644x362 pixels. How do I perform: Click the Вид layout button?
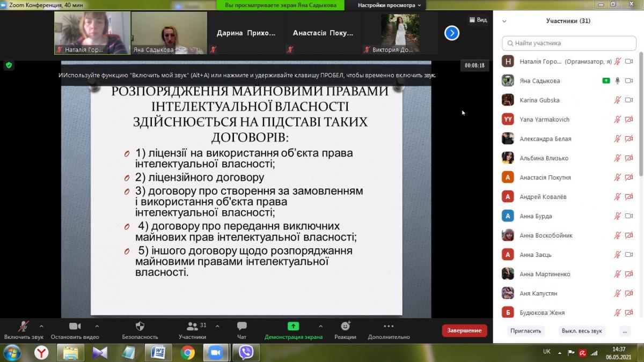478,20
